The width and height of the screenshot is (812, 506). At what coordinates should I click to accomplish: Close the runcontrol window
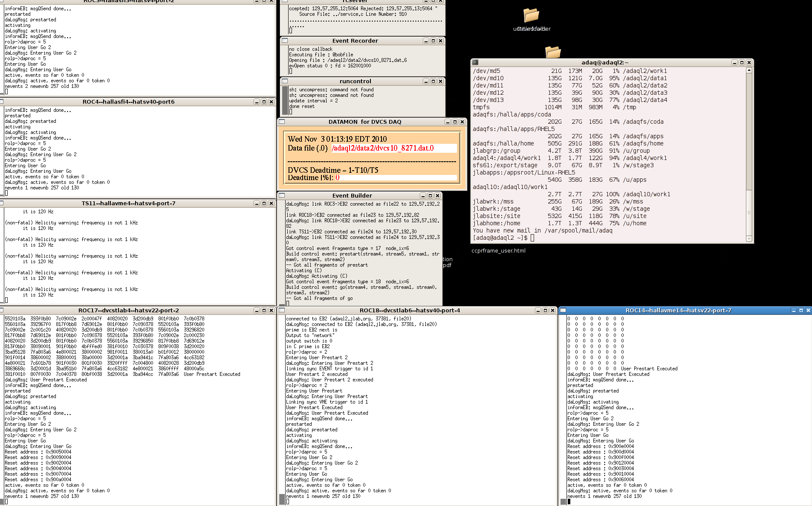[440, 81]
